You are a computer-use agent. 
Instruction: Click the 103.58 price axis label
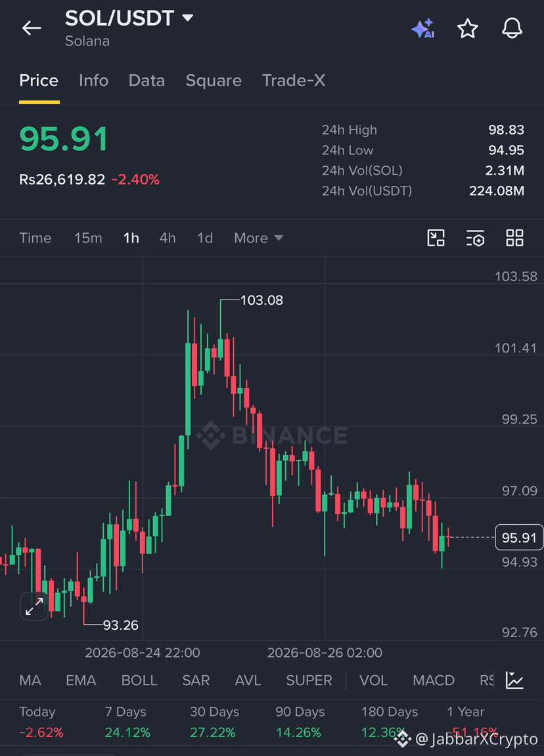516,277
